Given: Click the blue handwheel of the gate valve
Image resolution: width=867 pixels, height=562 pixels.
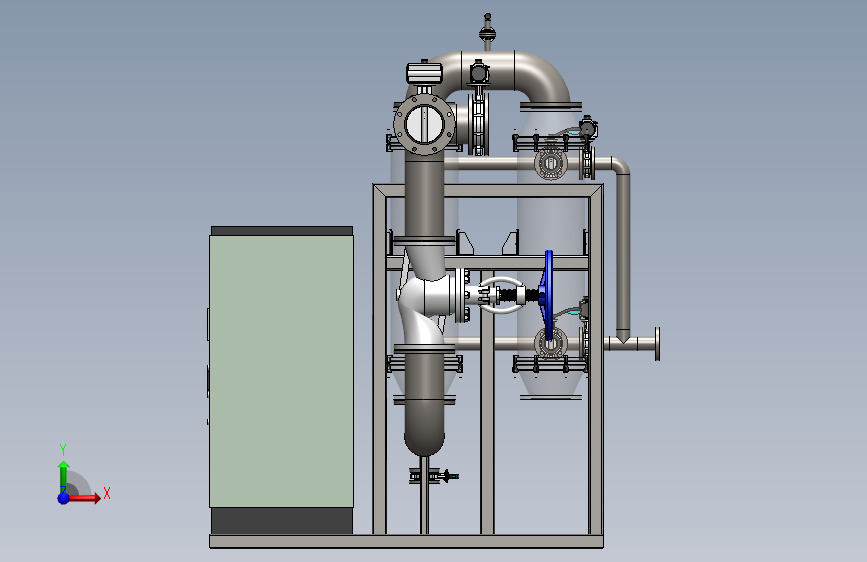Looking at the screenshot, I should point(549,295).
